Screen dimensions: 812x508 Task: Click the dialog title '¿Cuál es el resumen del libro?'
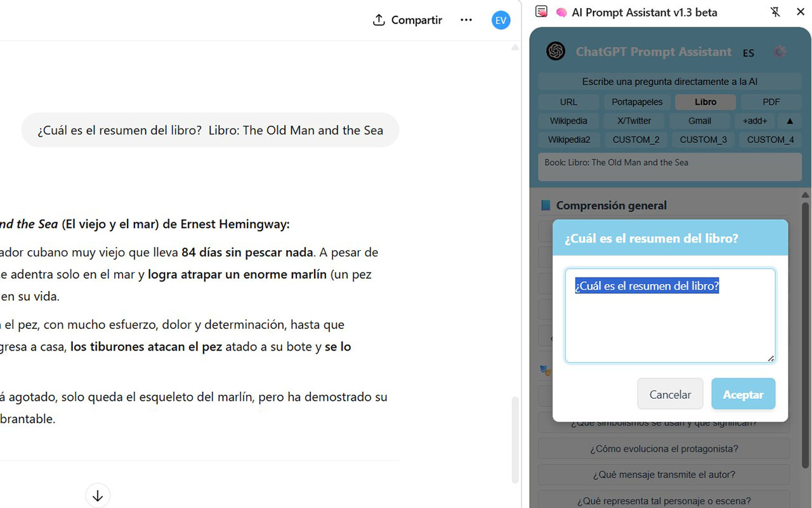pyautogui.click(x=652, y=239)
